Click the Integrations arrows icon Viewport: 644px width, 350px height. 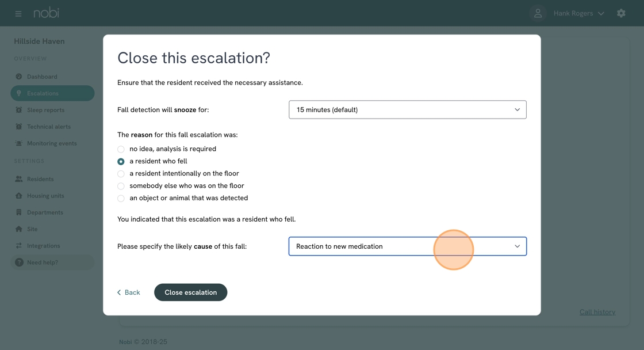19,246
